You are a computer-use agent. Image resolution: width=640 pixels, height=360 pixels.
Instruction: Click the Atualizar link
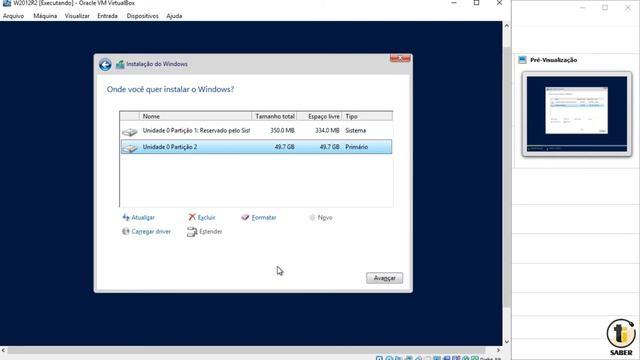tap(143, 218)
